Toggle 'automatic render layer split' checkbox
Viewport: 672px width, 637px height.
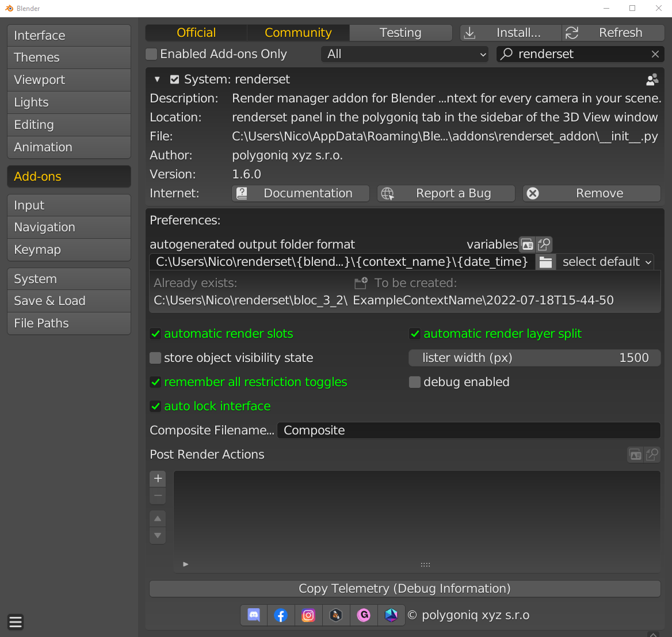[414, 334]
